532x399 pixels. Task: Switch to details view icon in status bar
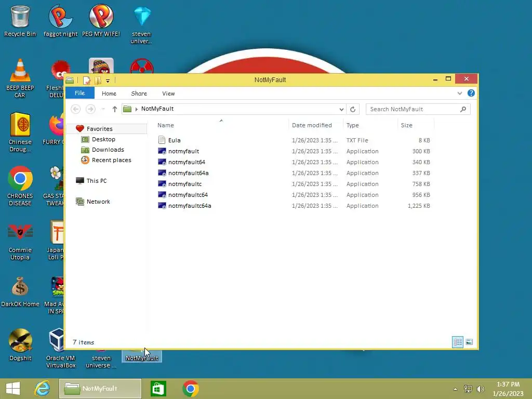click(457, 342)
